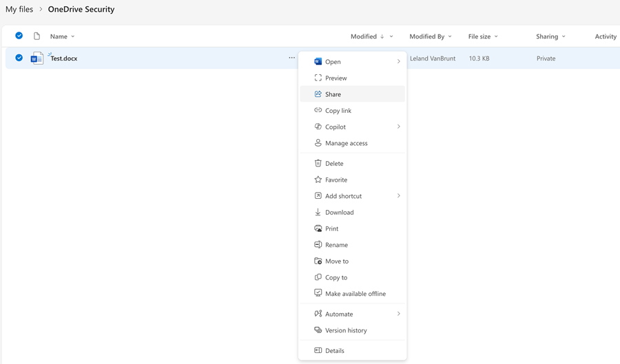This screenshot has height=364, width=620.
Task: Select Download menu entry
Action: pyautogui.click(x=352, y=212)
